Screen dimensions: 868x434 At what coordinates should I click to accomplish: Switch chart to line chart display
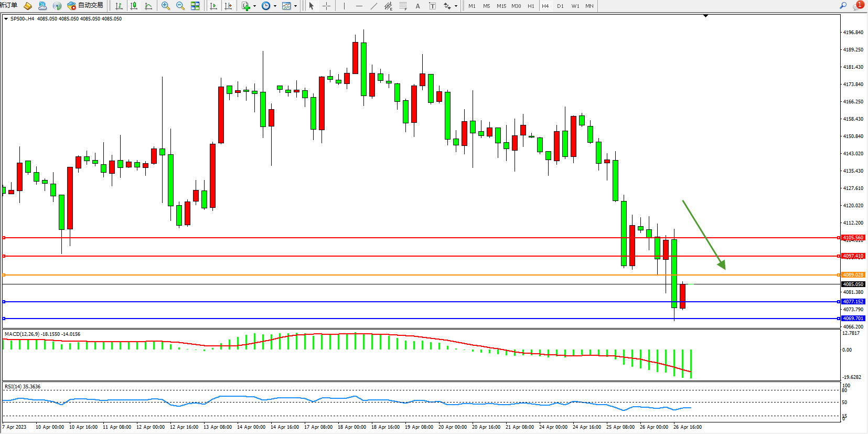[148, 6]
